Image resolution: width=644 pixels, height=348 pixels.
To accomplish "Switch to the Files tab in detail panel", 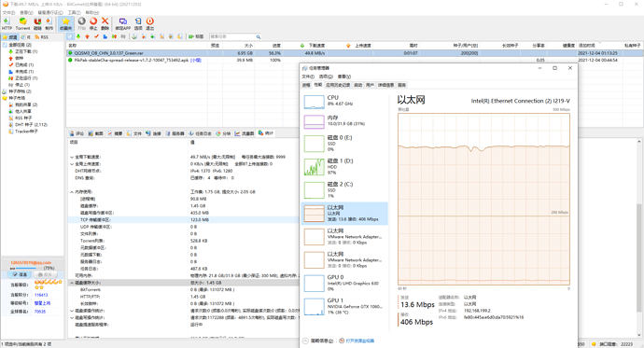I will coord(134,133).
